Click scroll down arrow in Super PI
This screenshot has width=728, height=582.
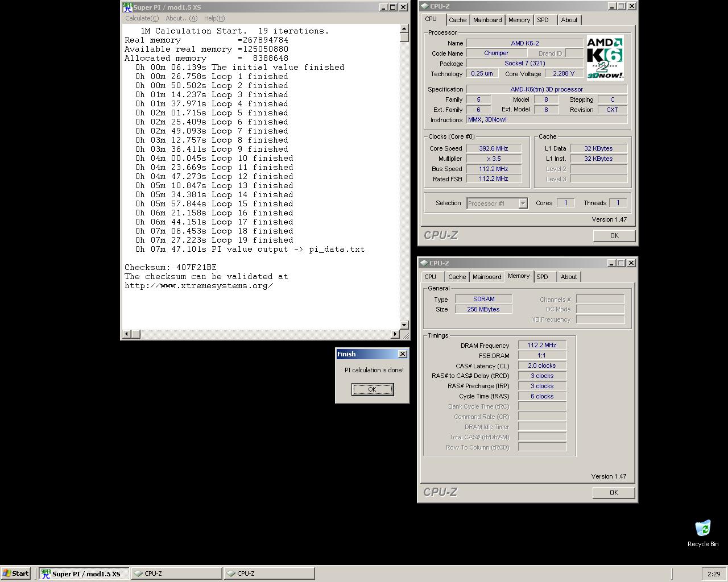404,325
